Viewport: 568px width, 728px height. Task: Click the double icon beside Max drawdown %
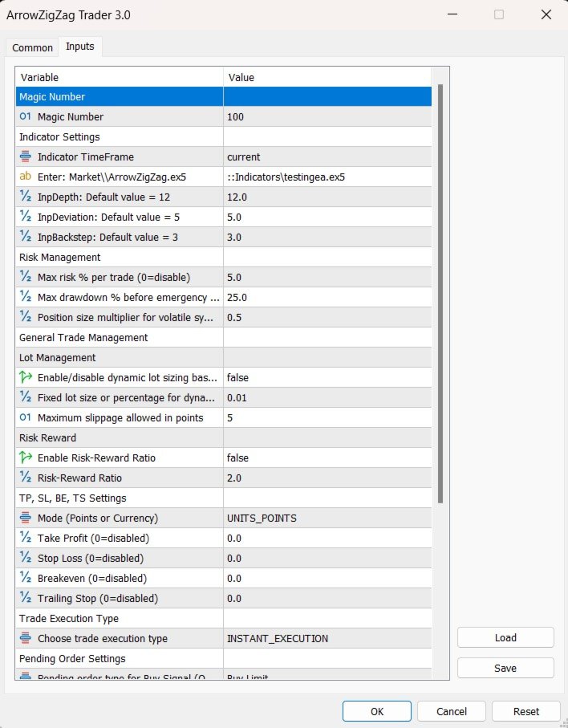click(25, 297)
